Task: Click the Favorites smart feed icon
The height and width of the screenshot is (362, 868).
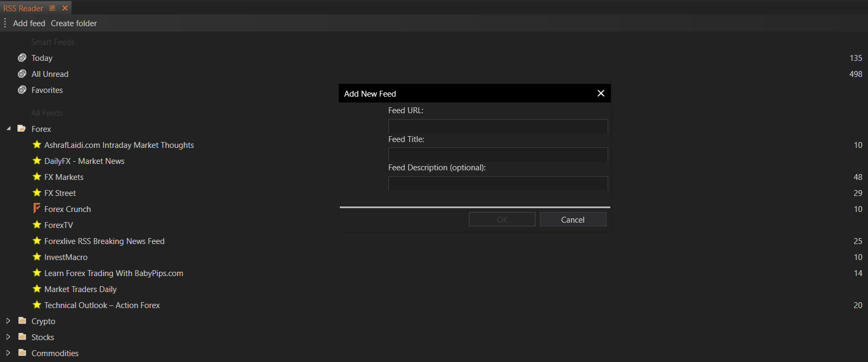Action: 22,90
